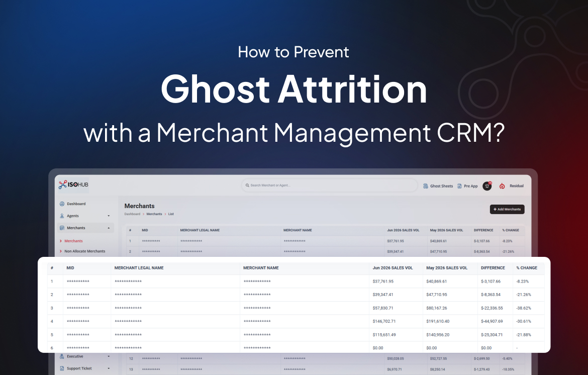The height and width of the screenshot is (375, 588).
Task: Click the magnifier icon in the search bar
Action: pos(247,185)
